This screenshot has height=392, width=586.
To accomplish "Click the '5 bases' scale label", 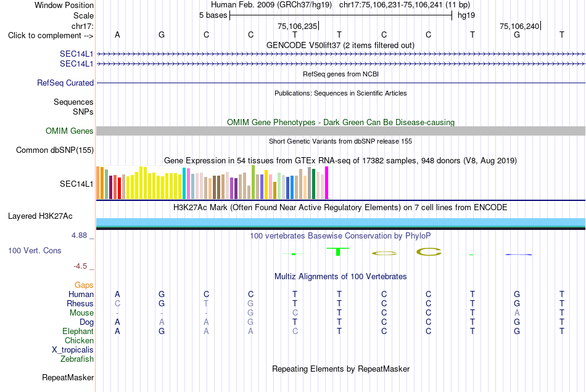I will (213, 15).
